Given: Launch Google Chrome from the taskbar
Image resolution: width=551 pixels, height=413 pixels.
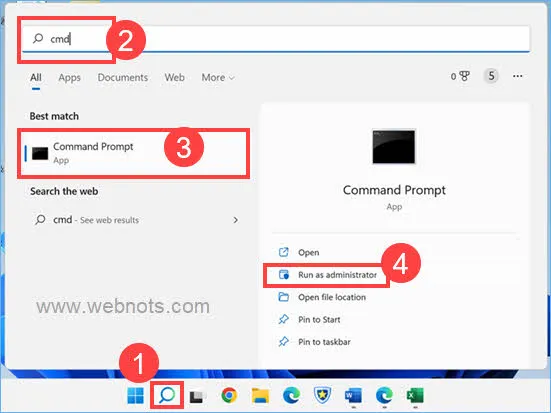Looking at the screenshot, I should [229, 396].
